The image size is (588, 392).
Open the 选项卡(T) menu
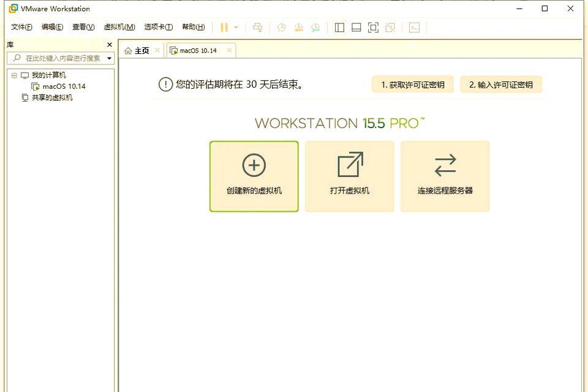point(158,27)
